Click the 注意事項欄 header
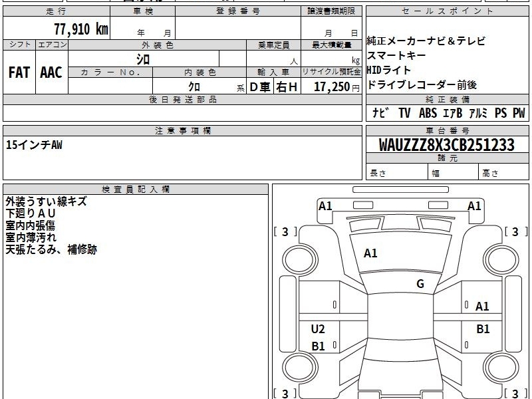The height and width of the screenshot is (399, 532). click(x=182, y=131)
